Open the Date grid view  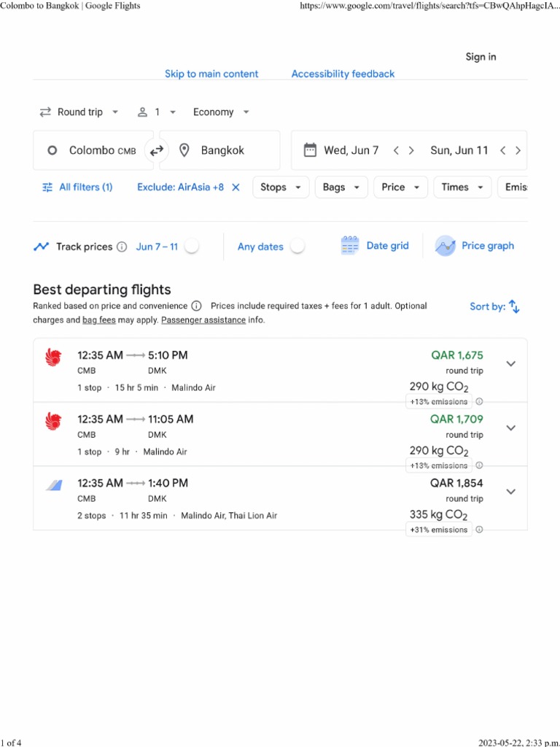click(376, 246)
